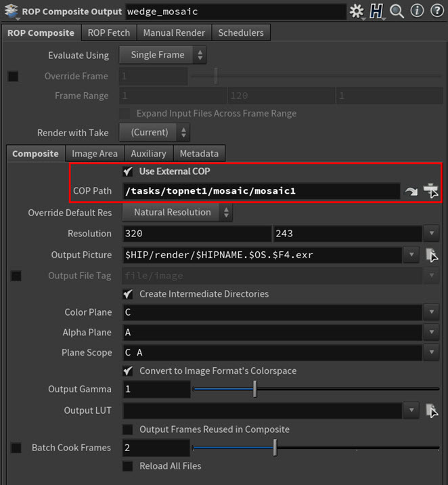Click the Batch Cook Frames value field

(x=156, y=448)
